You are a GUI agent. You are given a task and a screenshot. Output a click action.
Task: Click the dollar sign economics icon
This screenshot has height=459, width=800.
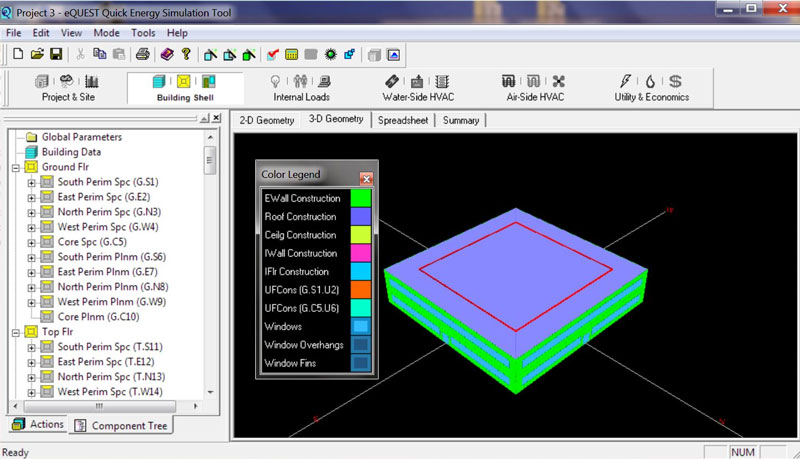pos(675,81)
